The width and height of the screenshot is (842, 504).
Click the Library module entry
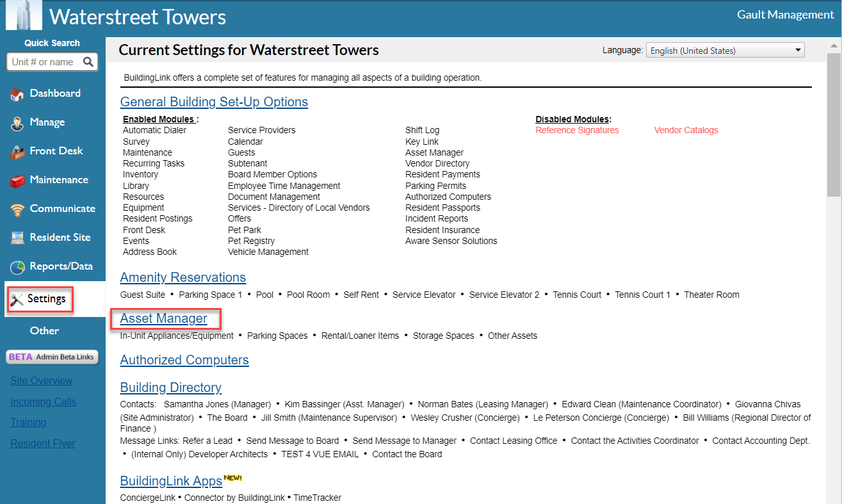tap(136, 186)
